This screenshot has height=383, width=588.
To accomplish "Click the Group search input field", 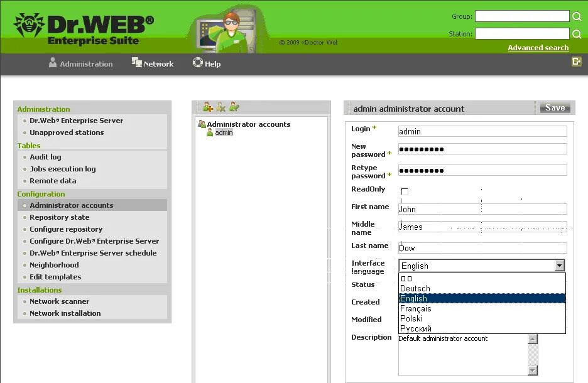I will (522, 16).
